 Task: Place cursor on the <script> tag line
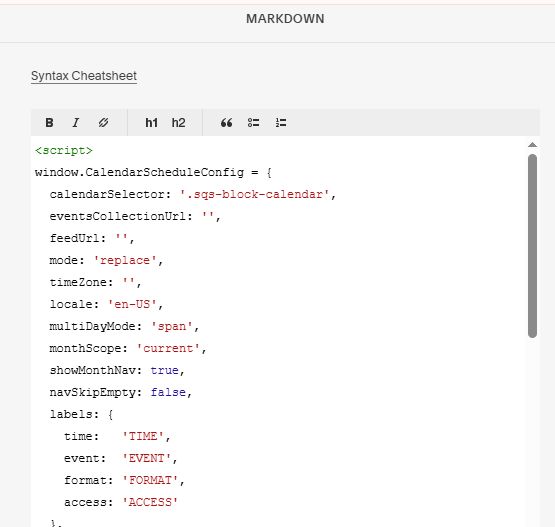64,150
